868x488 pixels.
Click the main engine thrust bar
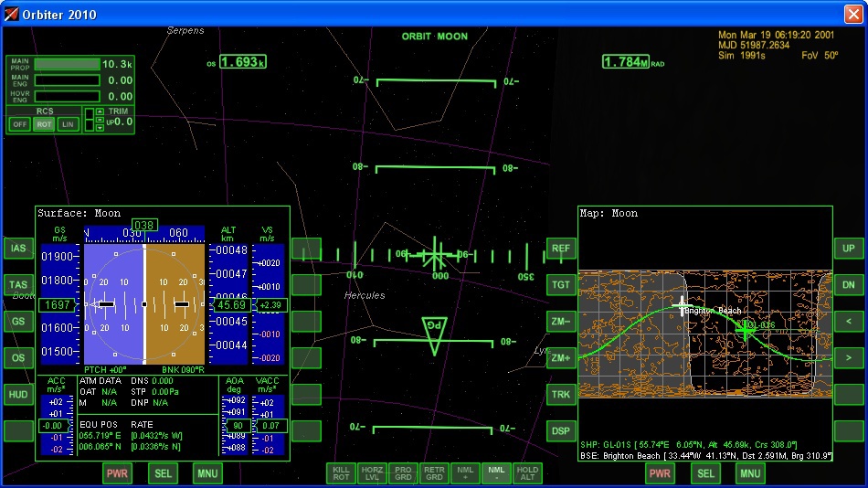coord(67,80)
